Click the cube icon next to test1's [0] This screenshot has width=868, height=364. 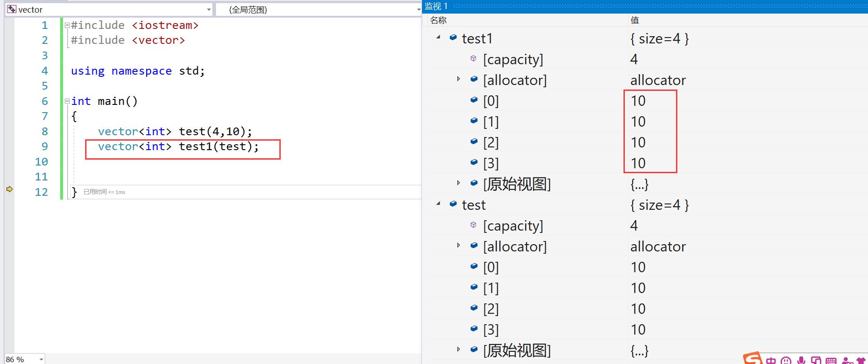tap(474, 100)
